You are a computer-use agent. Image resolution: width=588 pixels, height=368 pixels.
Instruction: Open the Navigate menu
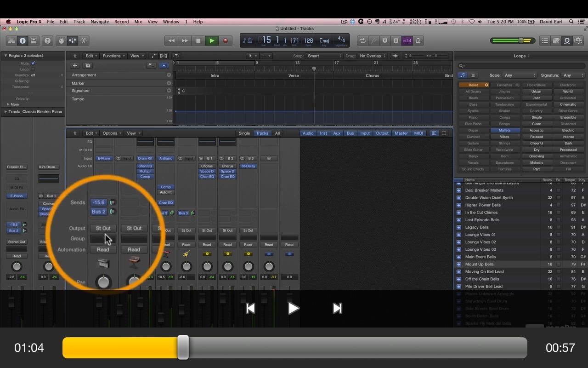click(x=100, y=22)
